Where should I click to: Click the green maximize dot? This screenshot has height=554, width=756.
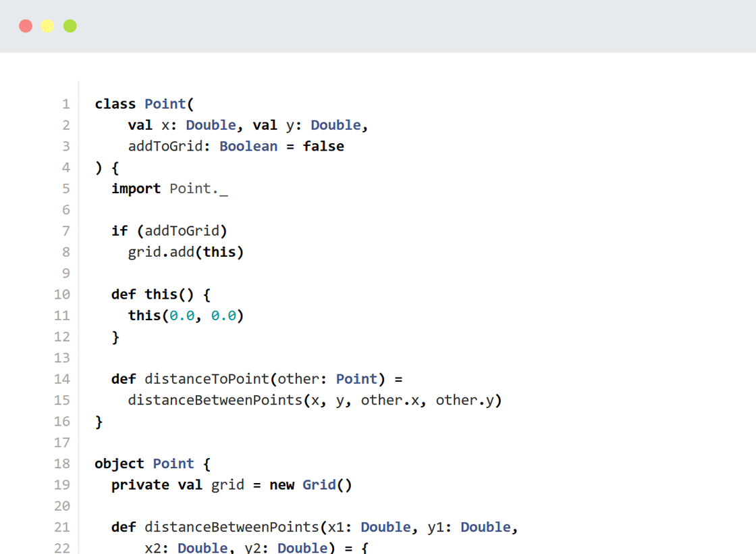pyautogui.click(x=70, y=26)
